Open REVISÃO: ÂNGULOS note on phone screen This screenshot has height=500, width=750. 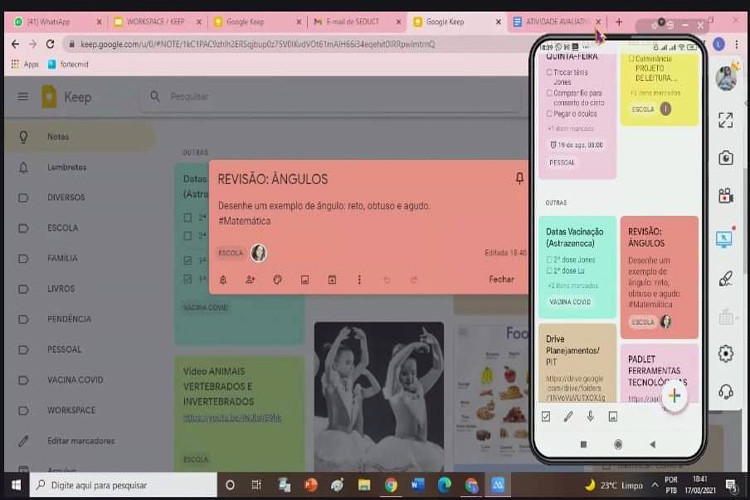659,278
